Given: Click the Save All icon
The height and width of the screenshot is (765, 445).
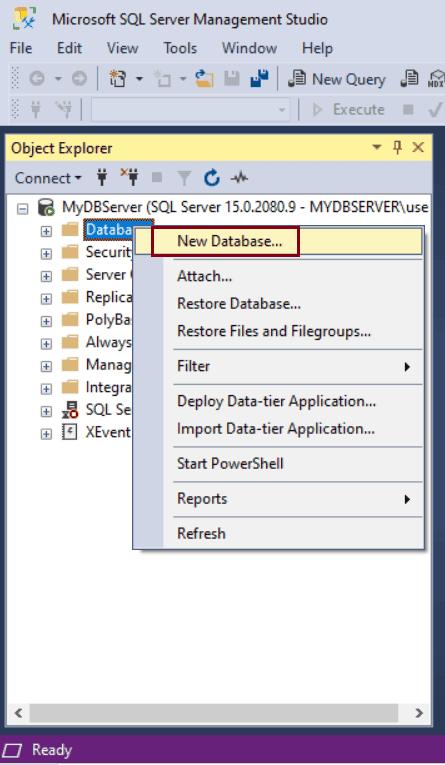Looking at the screenshot, I should [259, 79].
